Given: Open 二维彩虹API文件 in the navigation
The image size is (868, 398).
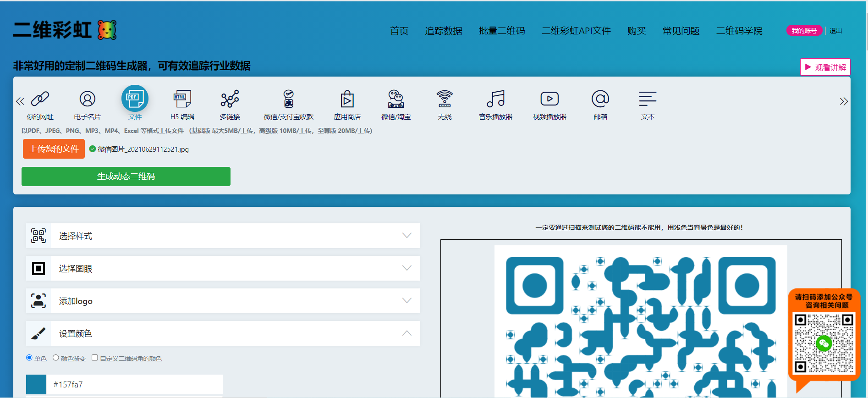Looking at the screenshot, I should (576, 31).
